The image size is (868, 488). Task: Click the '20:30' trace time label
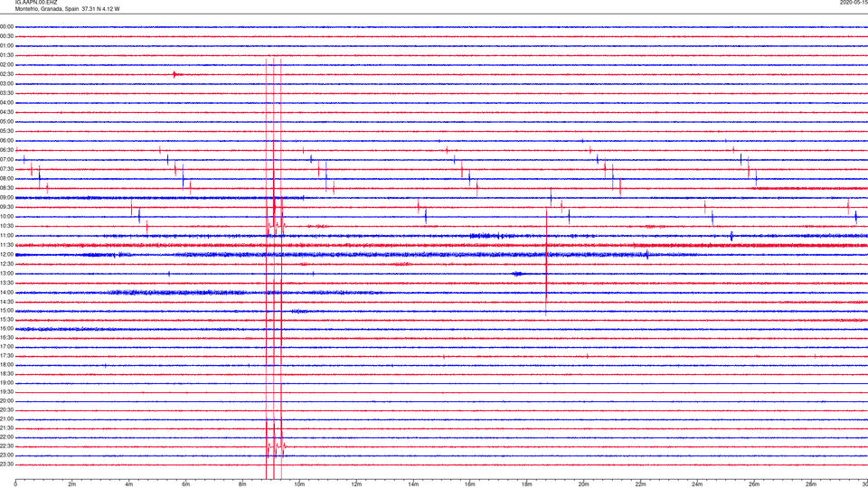click(6, 410)
